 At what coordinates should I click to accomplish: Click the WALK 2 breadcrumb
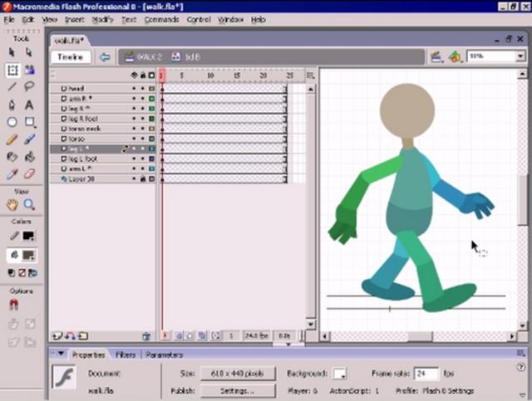coord(144,57)
